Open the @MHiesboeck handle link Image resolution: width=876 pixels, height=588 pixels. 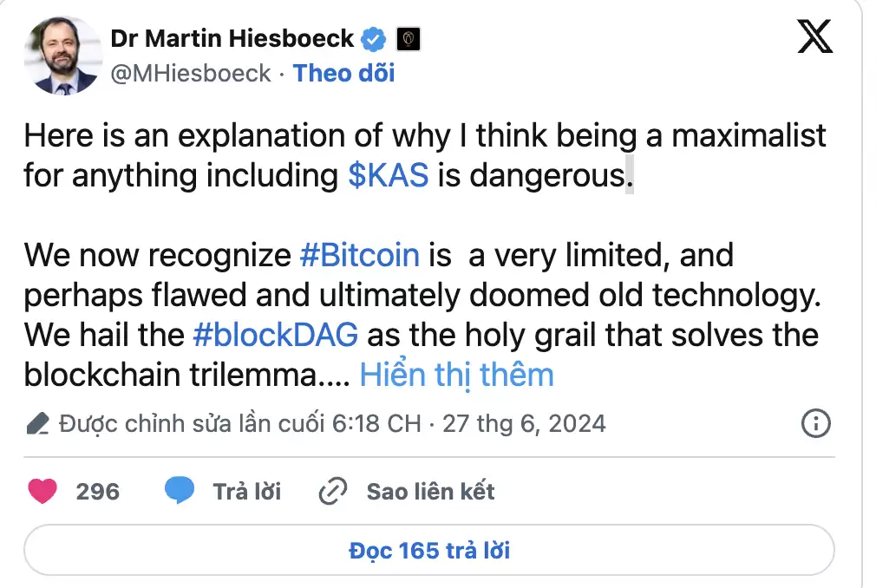191,74
